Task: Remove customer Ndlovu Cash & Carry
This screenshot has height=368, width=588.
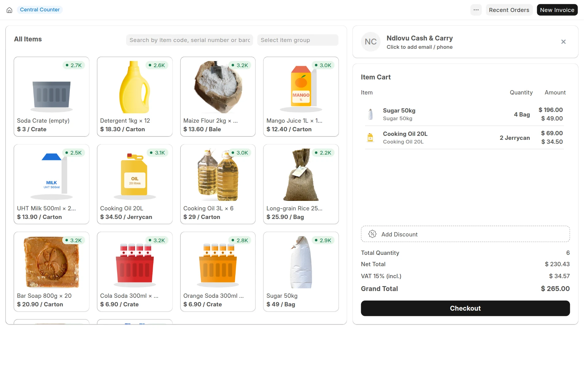Action: pos(563,42)
